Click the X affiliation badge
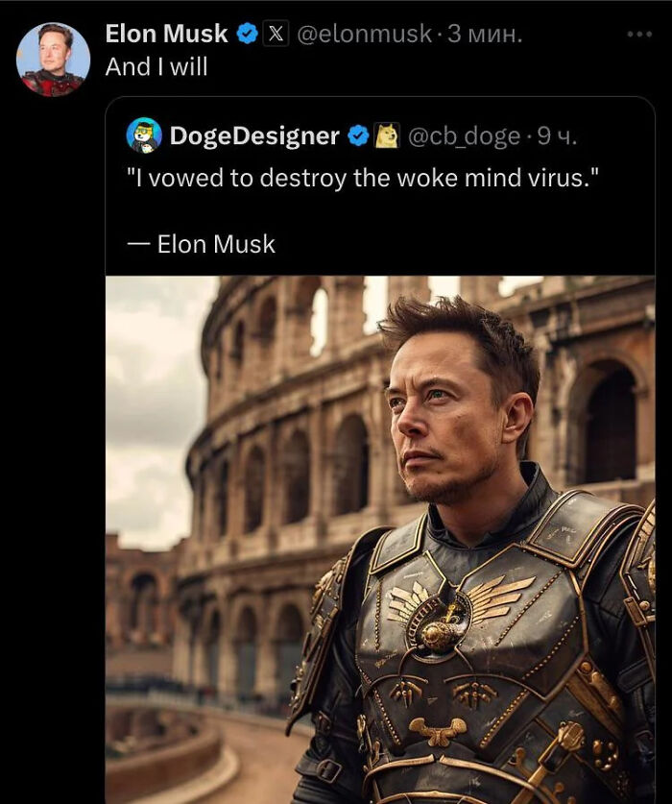 (276, 35)
